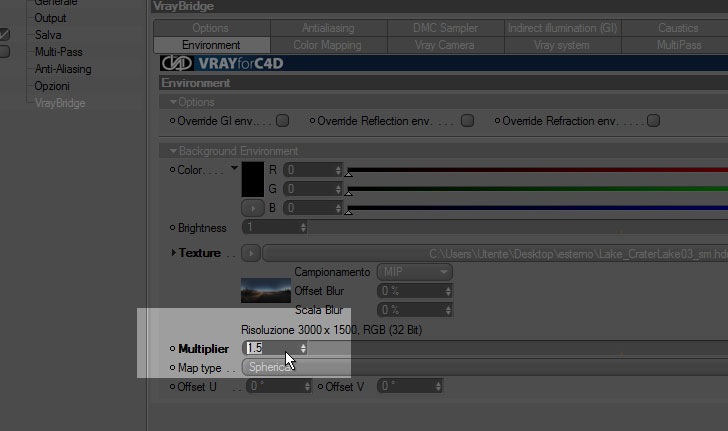Open the Texture arrow menu button
The image size is (728, 431).
[x=251, y=253]
